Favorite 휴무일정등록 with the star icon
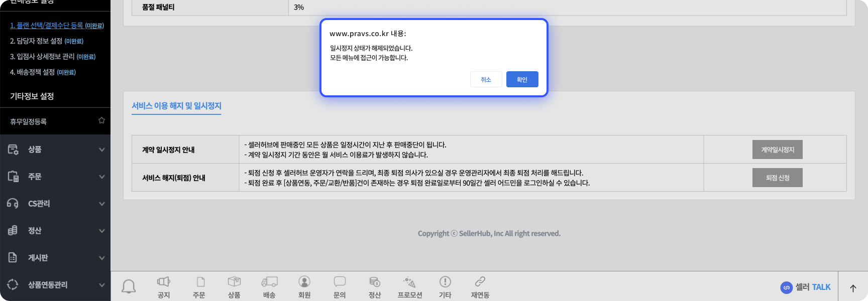868x301 pixels. point(101,120)
